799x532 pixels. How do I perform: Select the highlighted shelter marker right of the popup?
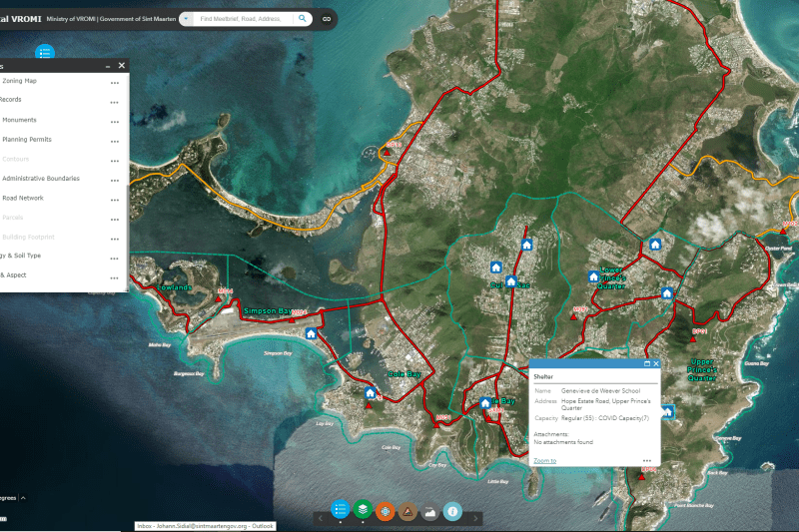(x=668, y=412)
